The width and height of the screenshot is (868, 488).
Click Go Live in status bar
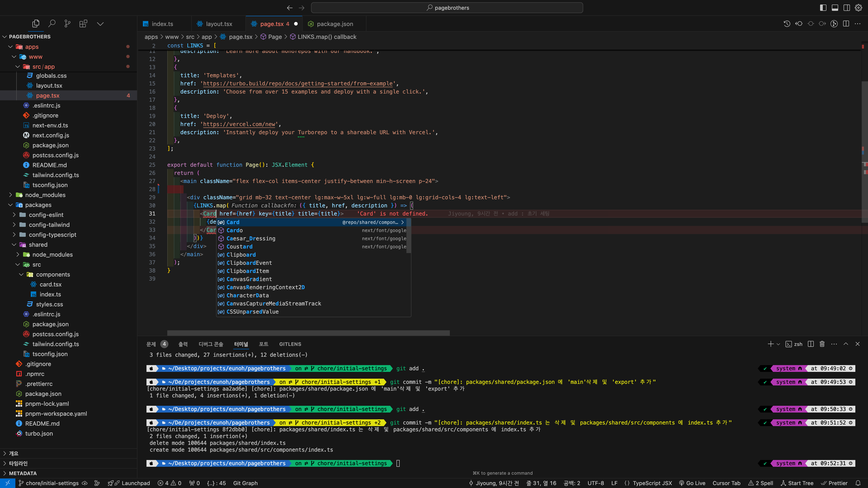(692, 483)
